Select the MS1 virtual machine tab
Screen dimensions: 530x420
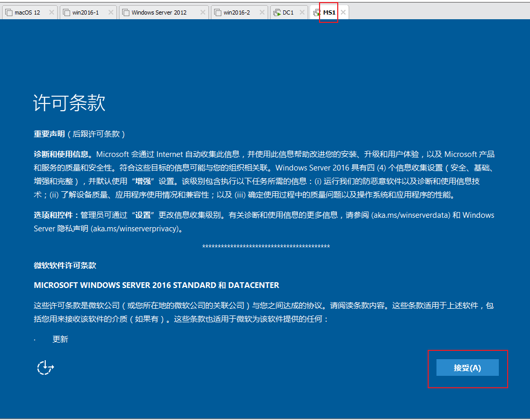pyautogui.click(x=329, y=12)
